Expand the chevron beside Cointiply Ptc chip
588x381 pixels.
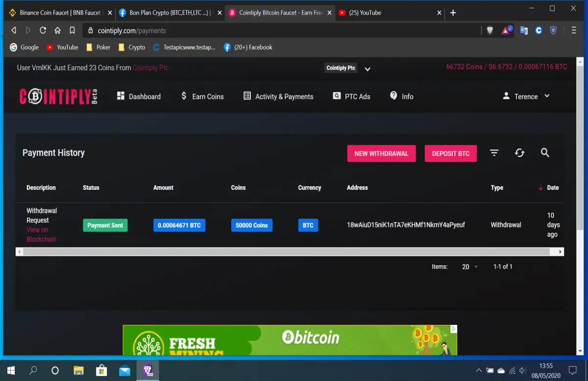(367, 69)
